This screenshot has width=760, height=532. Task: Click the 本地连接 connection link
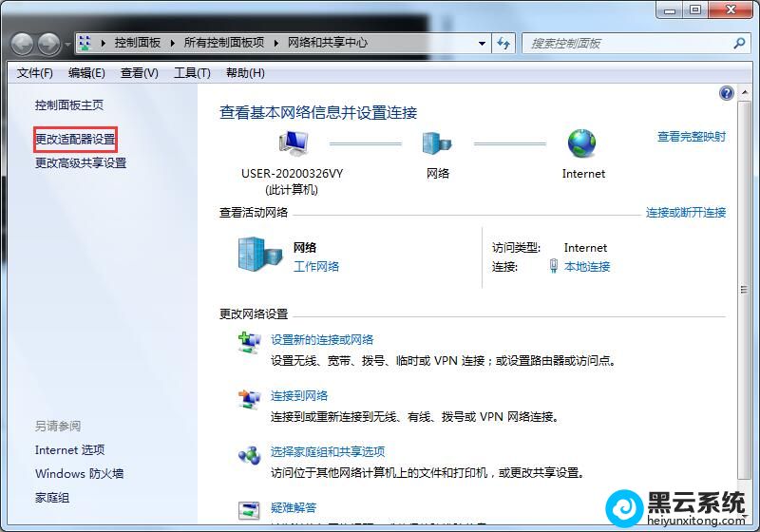tap(587, 267)
